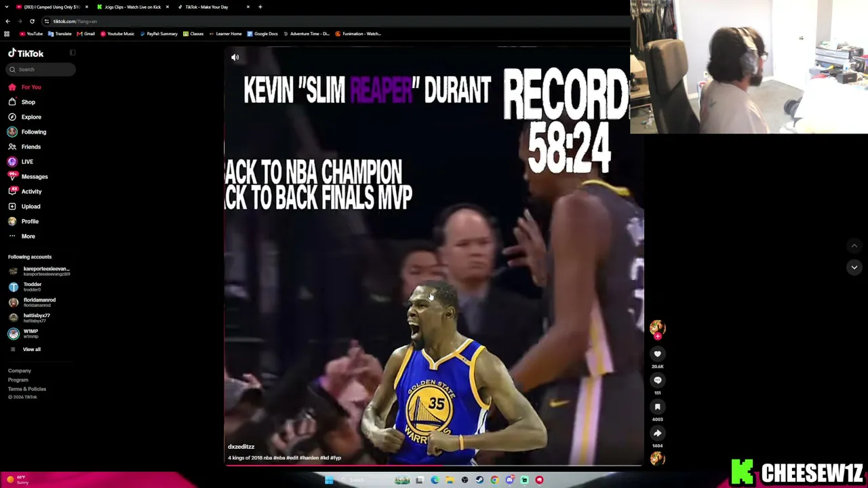Screen dimensions: 868x488
Task: Open the spinning sound disc icon
Action: point(657,459)
